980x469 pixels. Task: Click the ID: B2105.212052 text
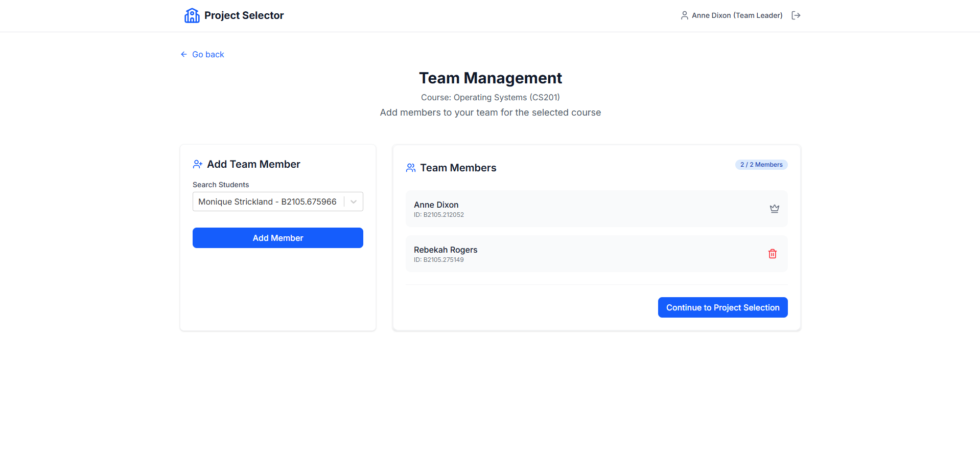tap(439, 215)
